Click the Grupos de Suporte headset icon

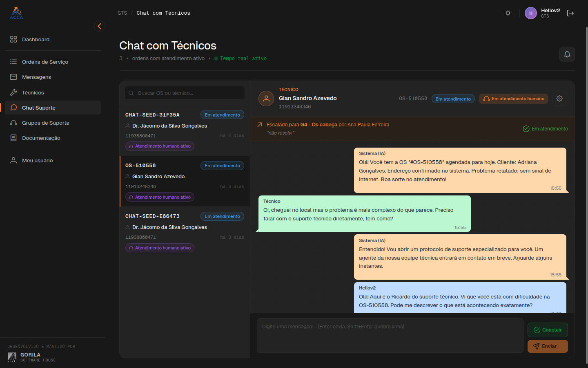(13, 123)
